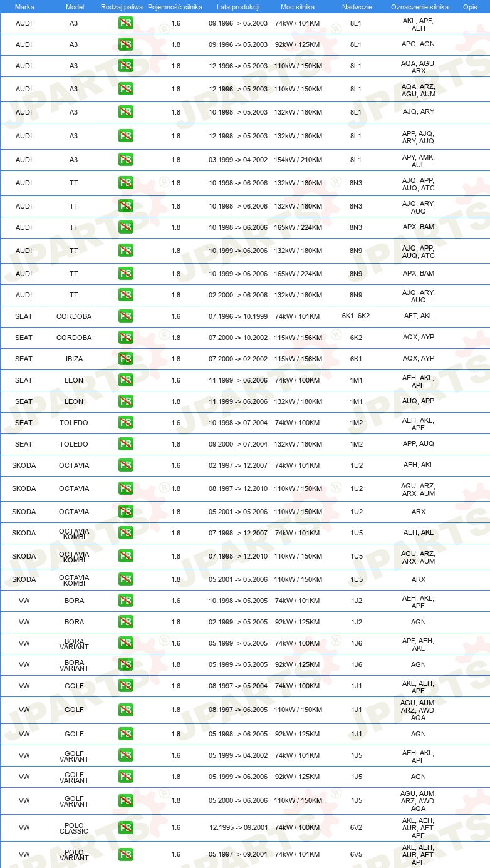The width and height of the screenshot is (490, 868).
Task: Click the 'Pojemność silnika' column header
Action: 175,7
